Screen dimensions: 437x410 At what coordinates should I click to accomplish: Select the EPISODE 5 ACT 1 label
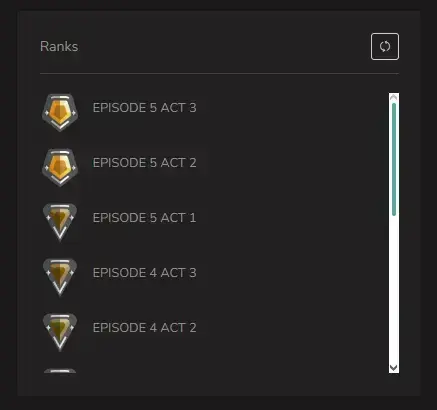(x=144, y=218)
